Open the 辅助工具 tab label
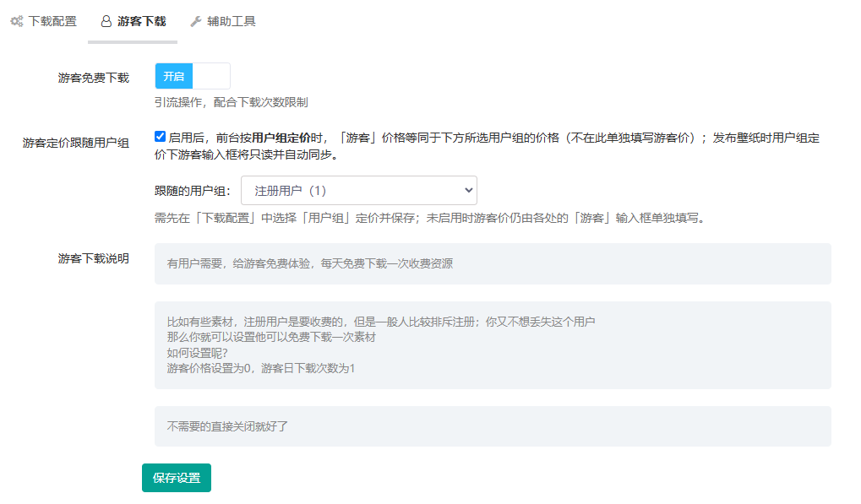 [x=232, y=21]
